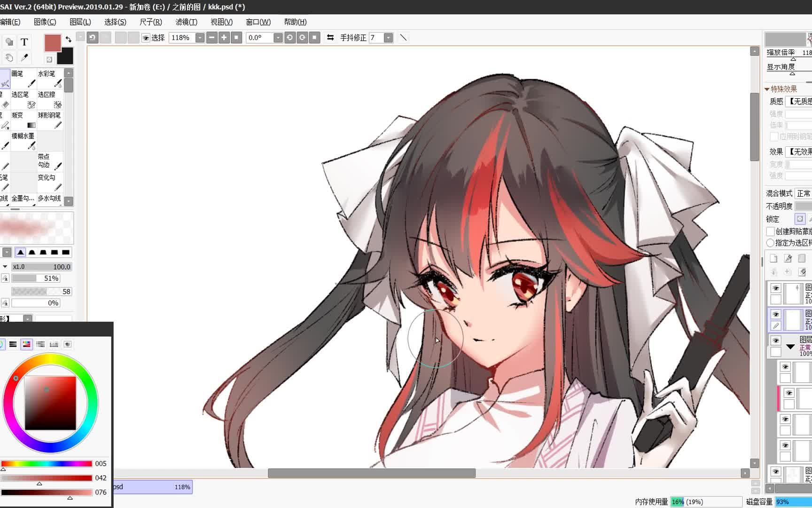
Task: Hide first layer inside group
Action: [x=785, y=367]
